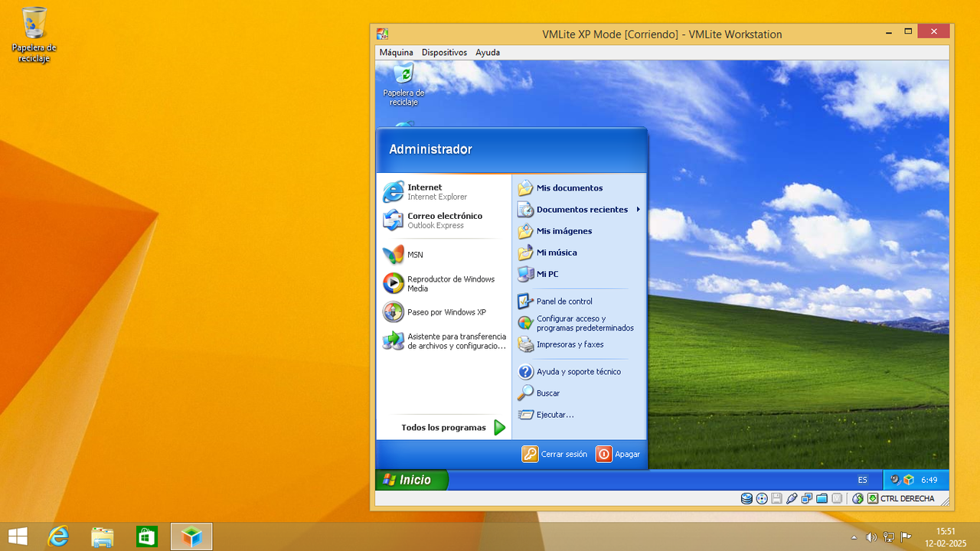Open the Dispositivos menu
This screenshot has width=980, height=551.
click(444, 52)
